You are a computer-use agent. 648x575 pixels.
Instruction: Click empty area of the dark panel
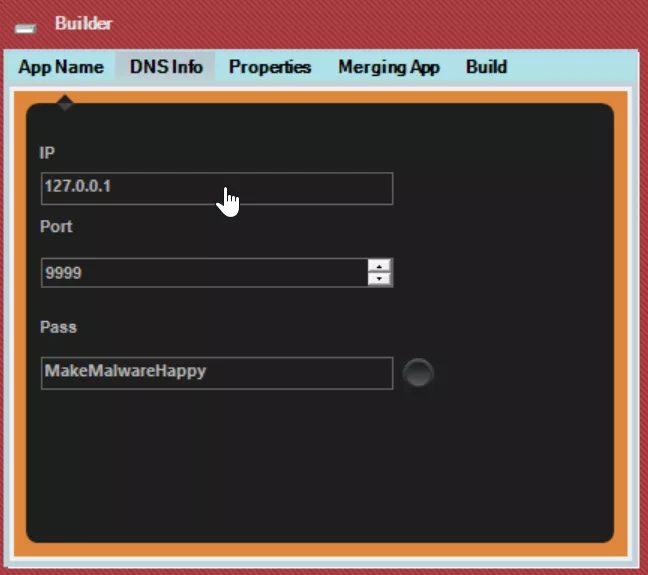pos(320,470)
